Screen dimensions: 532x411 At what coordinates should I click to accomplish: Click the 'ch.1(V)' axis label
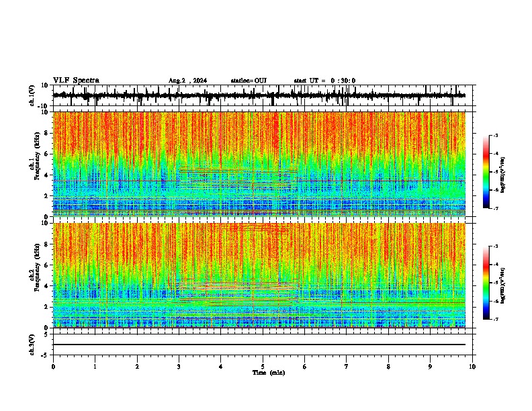33,95
